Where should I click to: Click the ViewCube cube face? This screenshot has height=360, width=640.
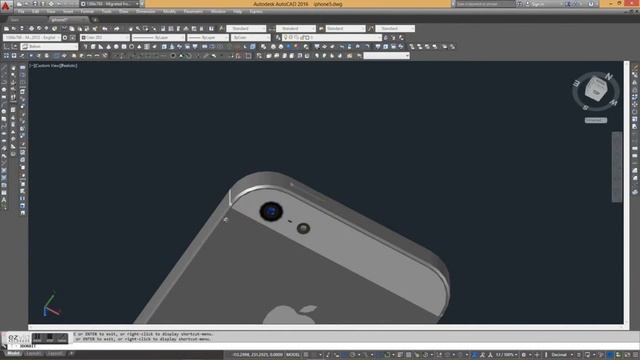point(596,89)
